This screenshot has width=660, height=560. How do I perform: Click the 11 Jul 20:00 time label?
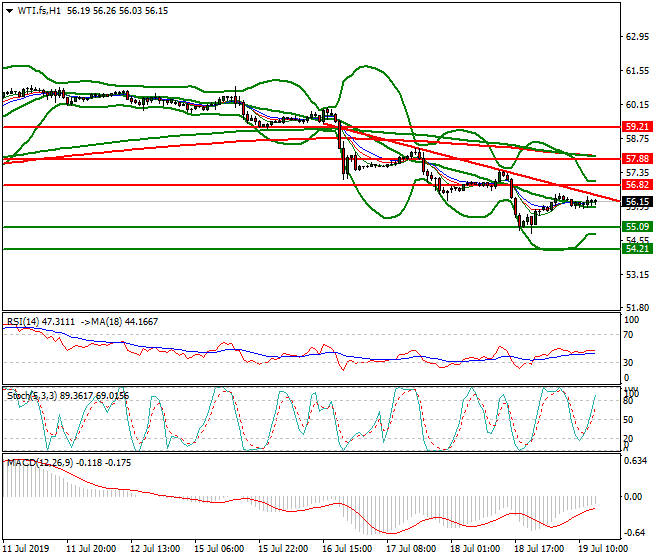tap(91, 549)
